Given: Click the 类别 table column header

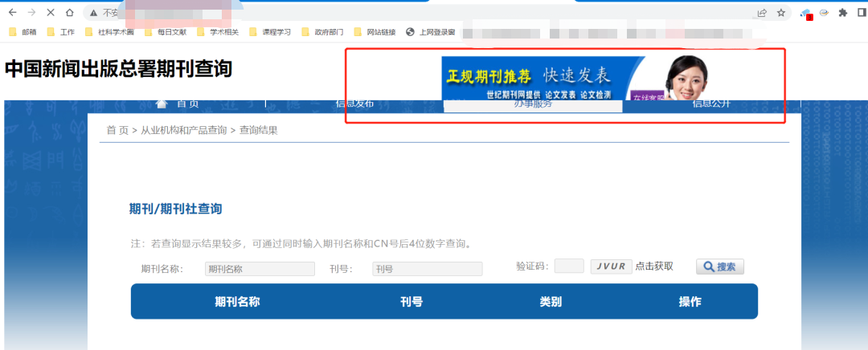Looking at the screenshot, I should click(x=551, y=302).
